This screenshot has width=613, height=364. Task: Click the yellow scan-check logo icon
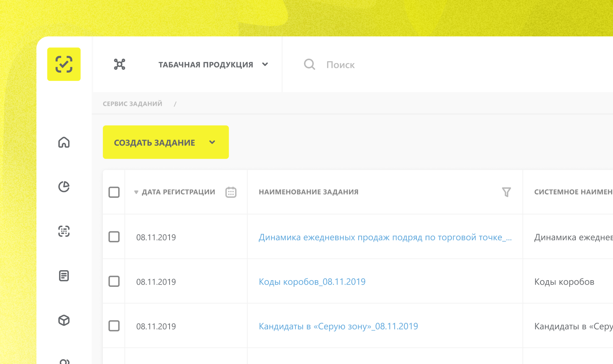click(64, 64)
